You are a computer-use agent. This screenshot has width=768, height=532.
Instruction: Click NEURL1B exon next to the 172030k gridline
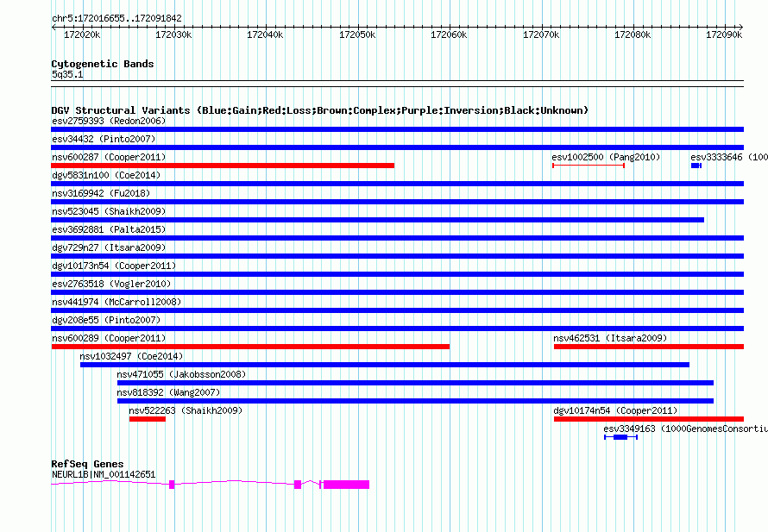click(172, 485)
